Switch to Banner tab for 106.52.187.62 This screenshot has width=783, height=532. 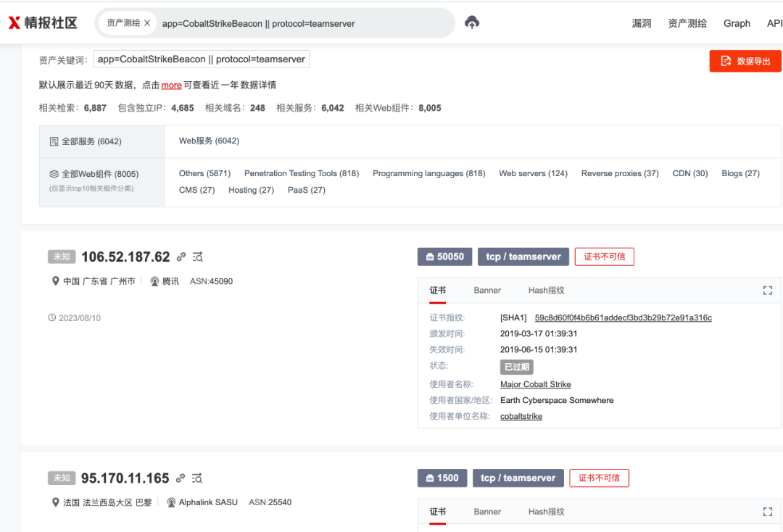(x=487, y=291)
